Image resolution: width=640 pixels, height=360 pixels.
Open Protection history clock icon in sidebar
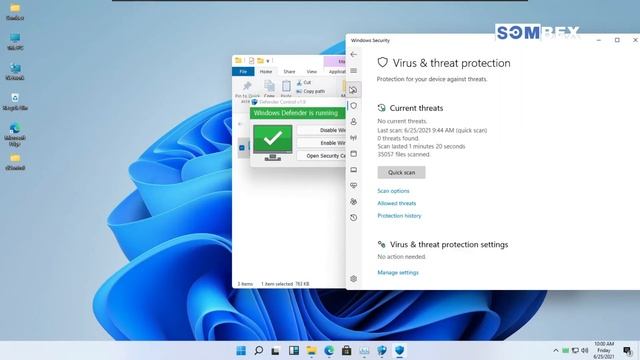click(x=353, y=218)
